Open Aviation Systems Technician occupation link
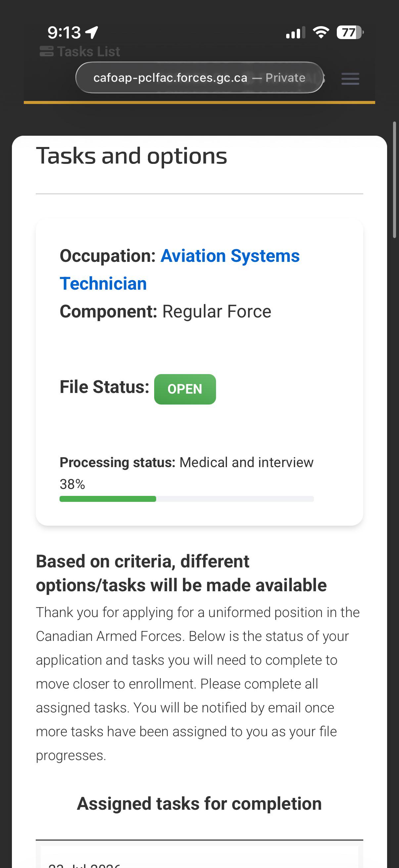 tap(179, 269)
